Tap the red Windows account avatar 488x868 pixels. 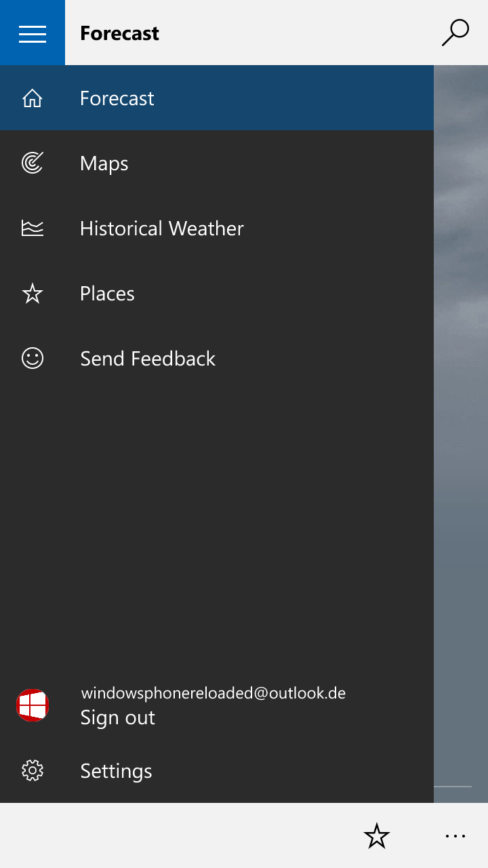33,705
